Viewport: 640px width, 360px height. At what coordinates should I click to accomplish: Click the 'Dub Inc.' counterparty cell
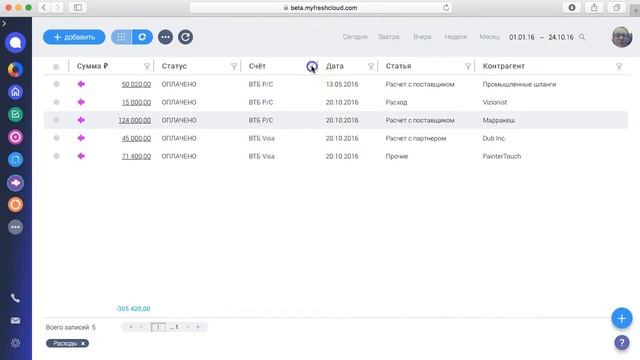[494, 138]
